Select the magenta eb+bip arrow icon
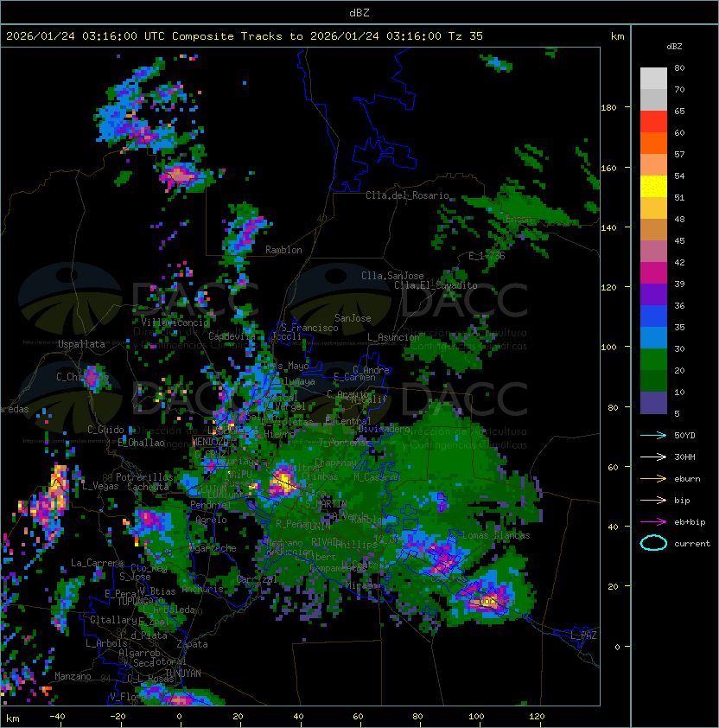The image size is (719, 728). [x=653, y=522]
